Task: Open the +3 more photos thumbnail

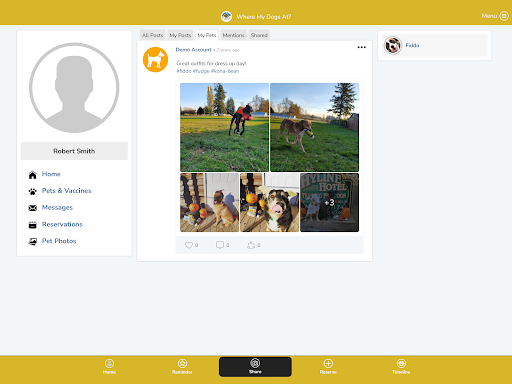Action: 329,202
